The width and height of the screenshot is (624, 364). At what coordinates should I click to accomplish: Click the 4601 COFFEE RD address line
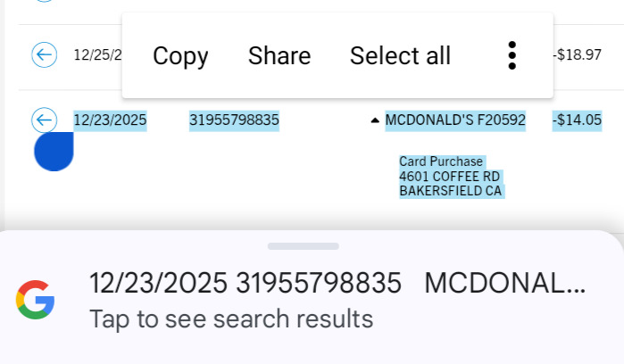click(450, 177)
